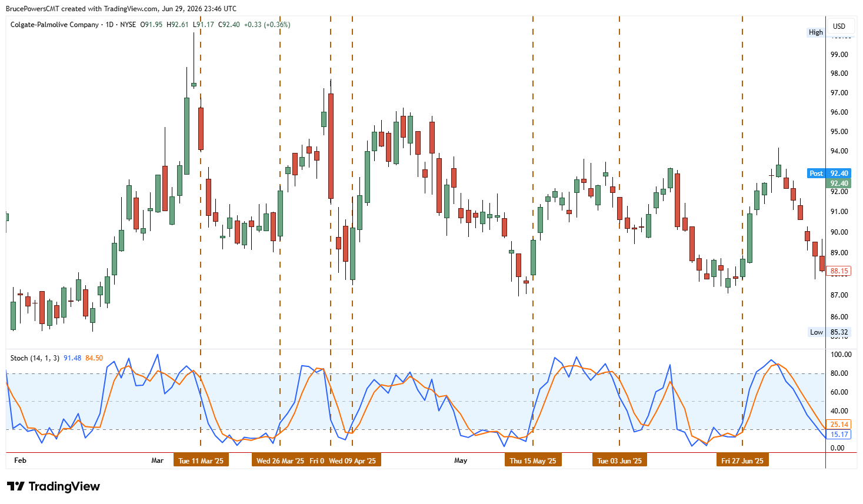Click the 85.32 low price value
The width and height of the screenshot is (863, 504).
click(x=839, y=332)
